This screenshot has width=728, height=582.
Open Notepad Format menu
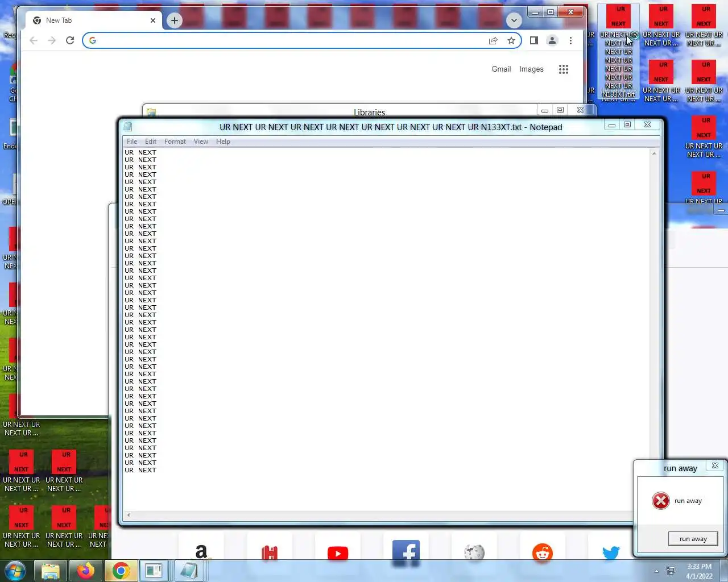[x=175, y=142]
